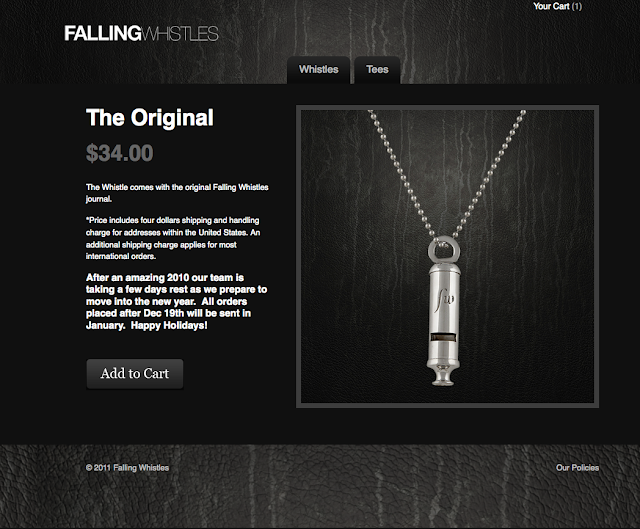Click the shipping and handling price note

tap(173, 238)
